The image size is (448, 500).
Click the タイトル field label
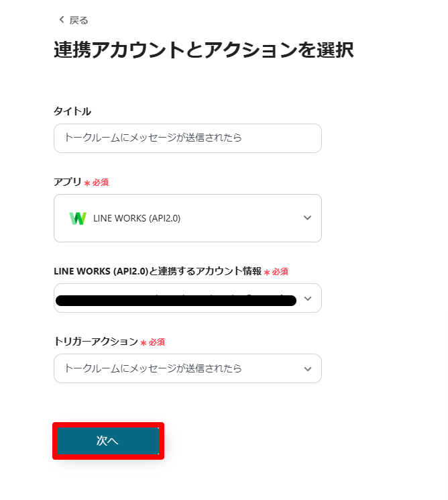point(72,111)
